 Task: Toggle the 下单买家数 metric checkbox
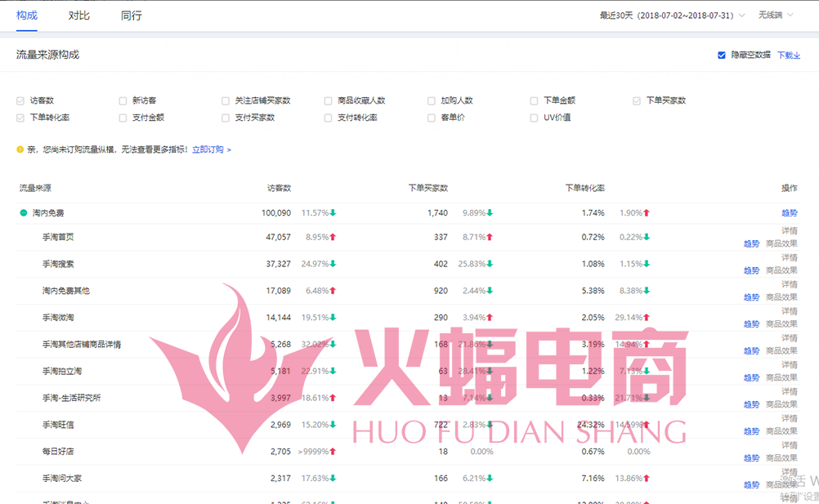point(637,100)
